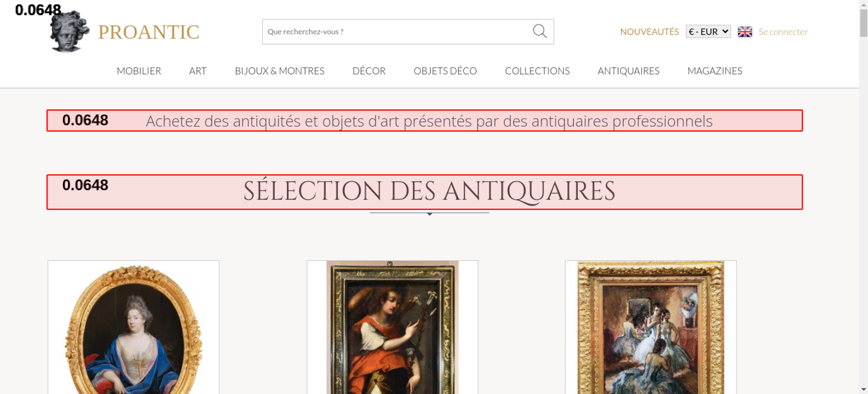Image resolution: width=868 pixels, height=394 pixels.
Task: Click the Proantic cherub head logo
Action: point(69,32)
